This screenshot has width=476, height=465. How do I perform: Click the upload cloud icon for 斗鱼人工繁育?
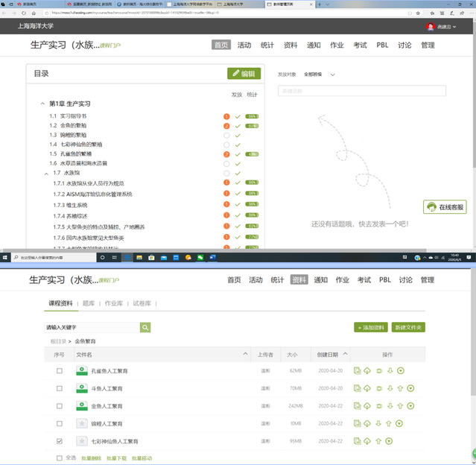pos(367,388)
